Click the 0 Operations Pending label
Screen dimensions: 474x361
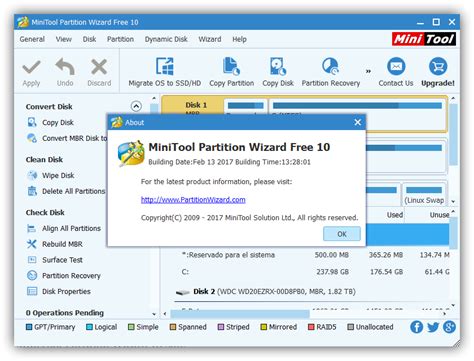pos(65,313)
